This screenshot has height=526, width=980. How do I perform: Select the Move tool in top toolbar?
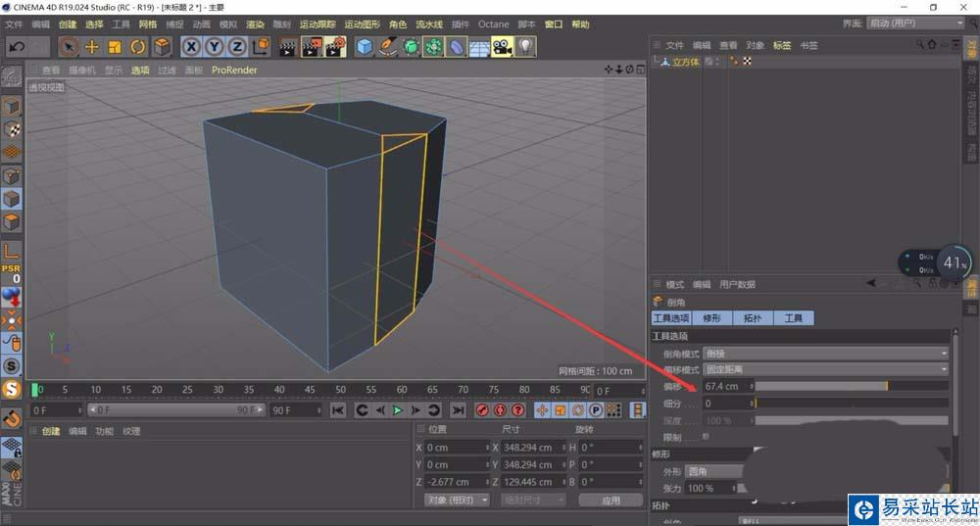click(92, 46)
